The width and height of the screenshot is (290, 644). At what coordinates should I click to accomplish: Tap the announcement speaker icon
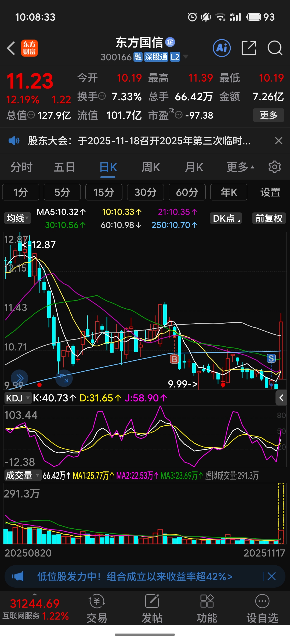coord(14,140)
